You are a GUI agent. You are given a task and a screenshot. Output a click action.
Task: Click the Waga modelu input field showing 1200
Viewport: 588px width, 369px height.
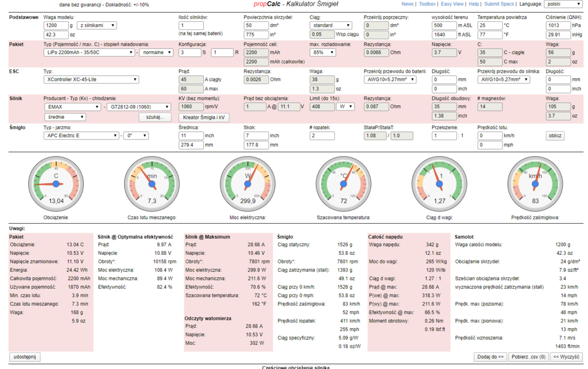(x=56, y=25)
